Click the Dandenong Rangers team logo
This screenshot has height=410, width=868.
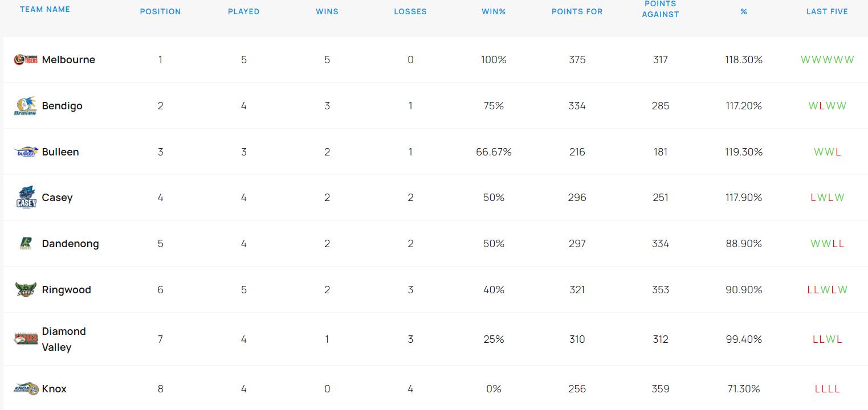pyautogui.click(x=26, y=244)
